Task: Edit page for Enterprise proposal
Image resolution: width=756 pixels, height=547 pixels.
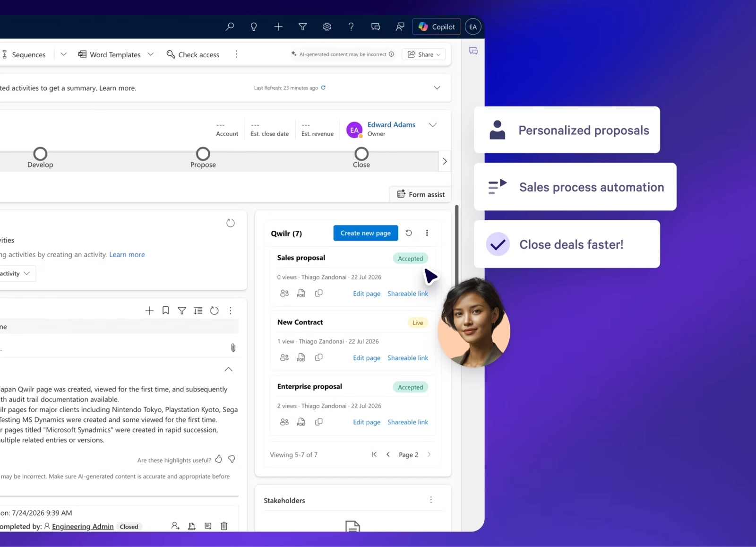Action: (x=367, y=422)
